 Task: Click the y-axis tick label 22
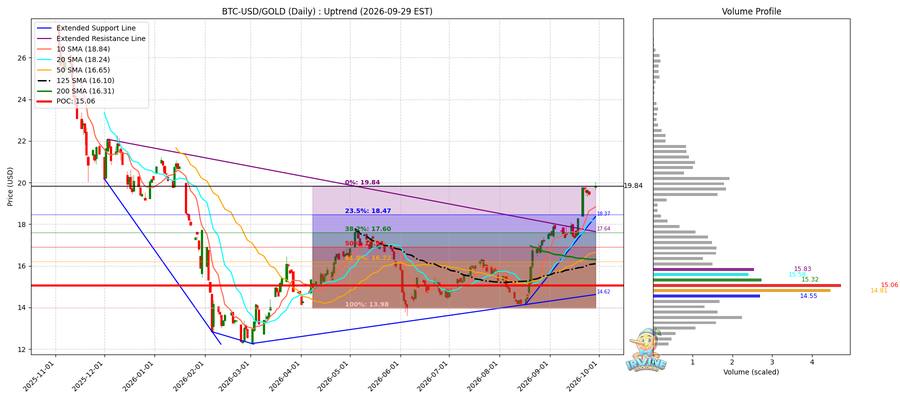pos(21,141)
